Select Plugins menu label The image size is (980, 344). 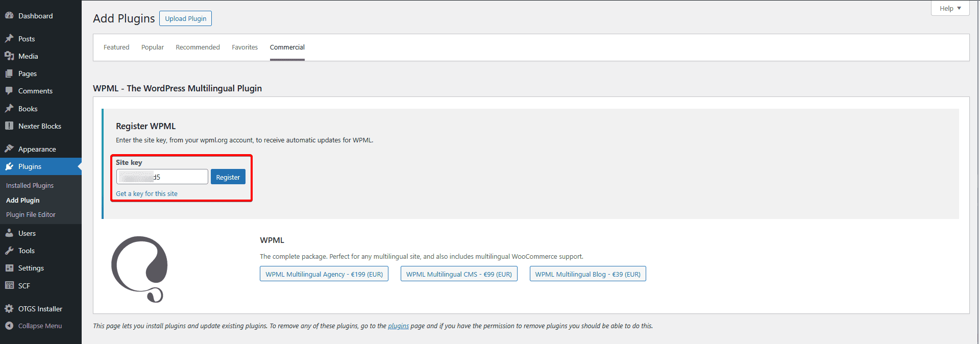click(30, 166)
